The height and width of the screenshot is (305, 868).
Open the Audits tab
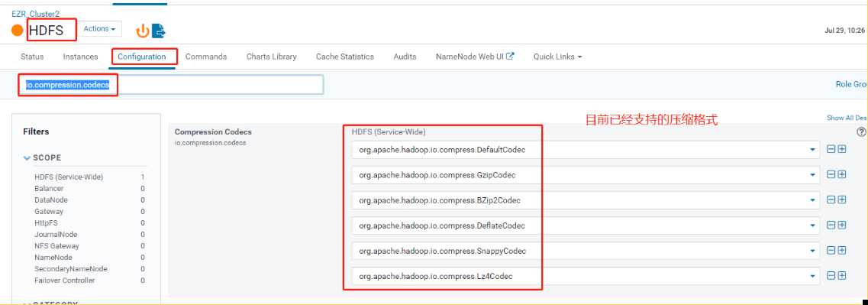pos(405,57)
